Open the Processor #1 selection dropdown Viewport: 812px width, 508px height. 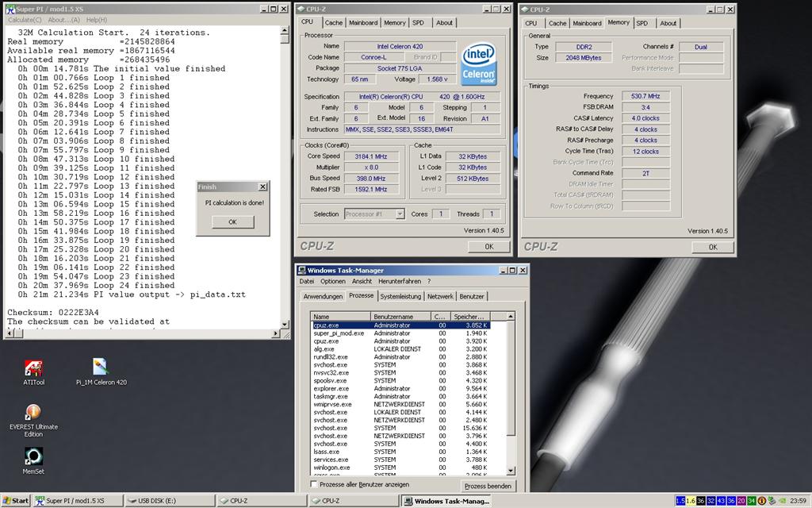click(400, 214)
